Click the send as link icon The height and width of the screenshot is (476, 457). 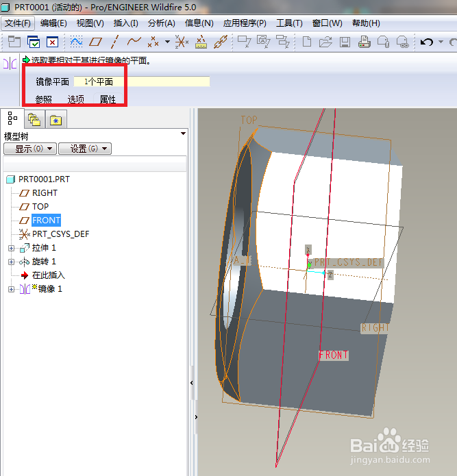pos(403,42)
